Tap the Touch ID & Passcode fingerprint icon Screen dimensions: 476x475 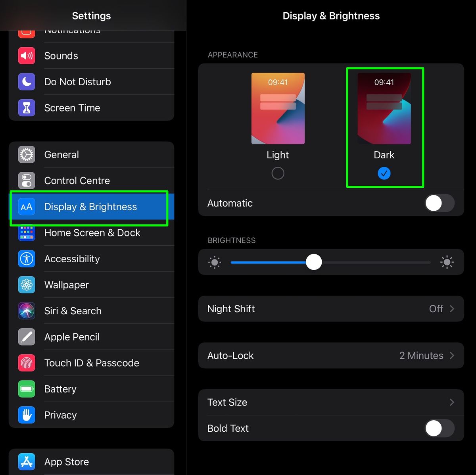pyautogui.click(x=26, y=363)
